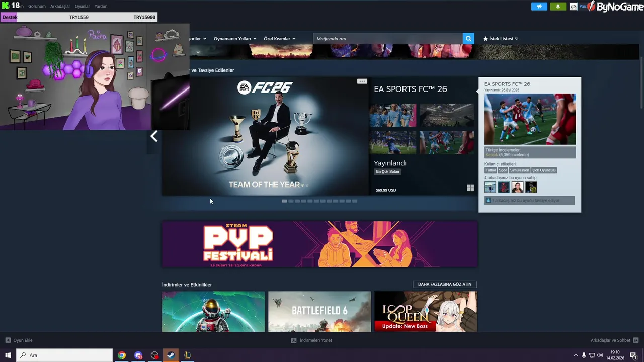The height and width of the screenshot is (362, 644).
Task: Click the FC 26 screenshot of players in blue celebrating
Action: coord(393,115)
